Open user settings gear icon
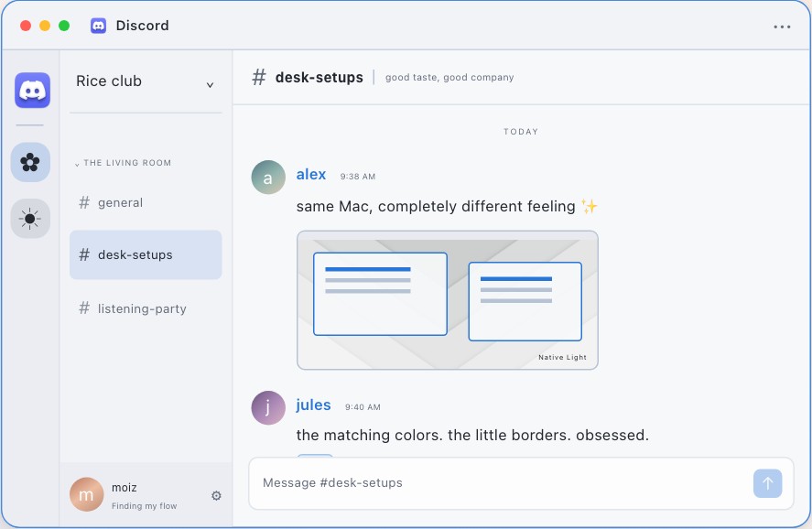812x529 pixels. point(216,496)
